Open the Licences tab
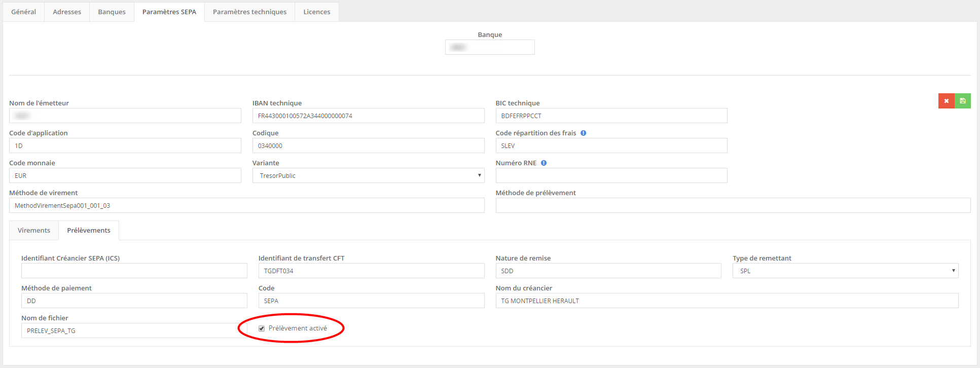This screenshot has width=980, height=368. point(317,12)
